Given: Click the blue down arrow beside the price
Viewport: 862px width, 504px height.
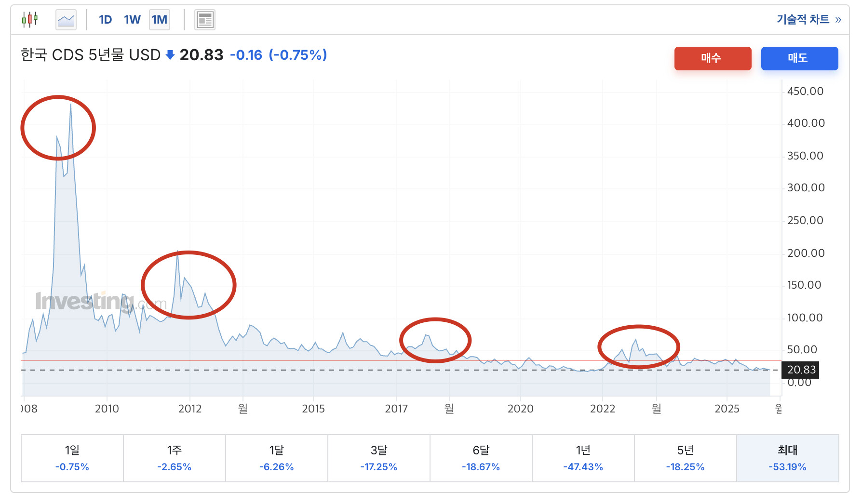Looking at the screenshot, I should 170,55.
